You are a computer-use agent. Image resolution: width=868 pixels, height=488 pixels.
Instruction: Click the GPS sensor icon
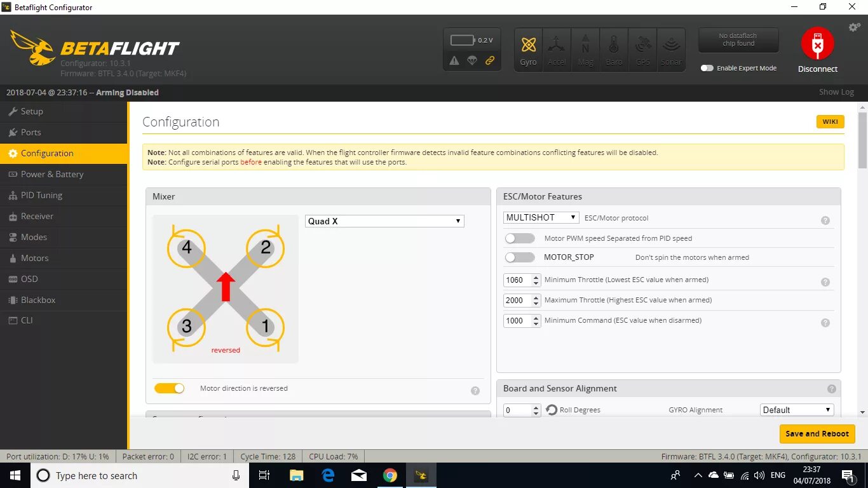642,50
